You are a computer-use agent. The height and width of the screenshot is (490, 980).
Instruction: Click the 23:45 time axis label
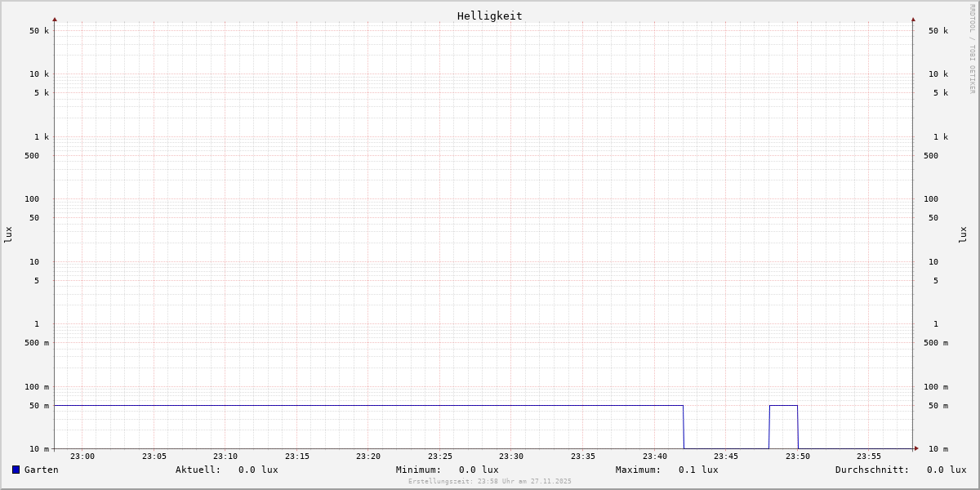coord(726,457)
